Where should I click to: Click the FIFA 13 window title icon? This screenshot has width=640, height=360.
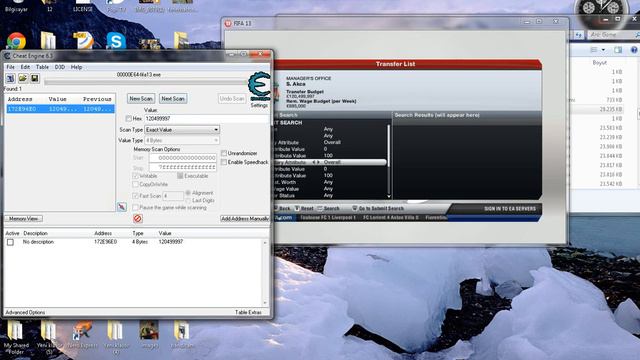point(228,24)
